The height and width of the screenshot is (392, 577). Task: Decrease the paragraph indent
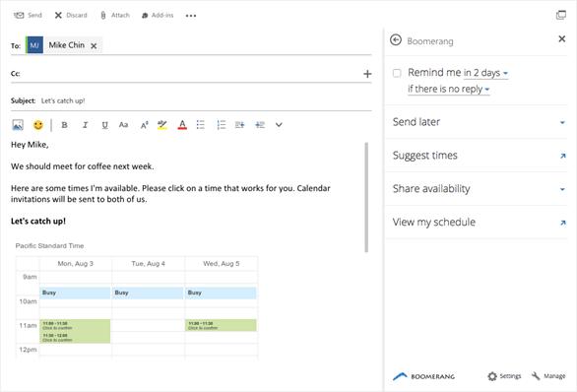[239, 125]
